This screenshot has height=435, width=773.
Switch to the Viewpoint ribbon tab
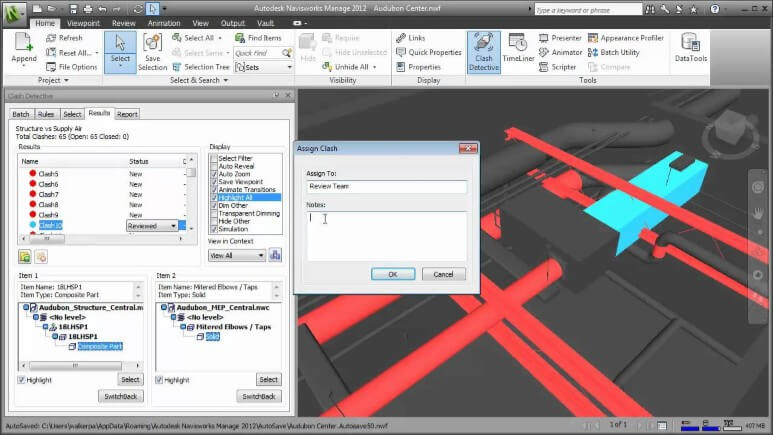click(83, 23)
